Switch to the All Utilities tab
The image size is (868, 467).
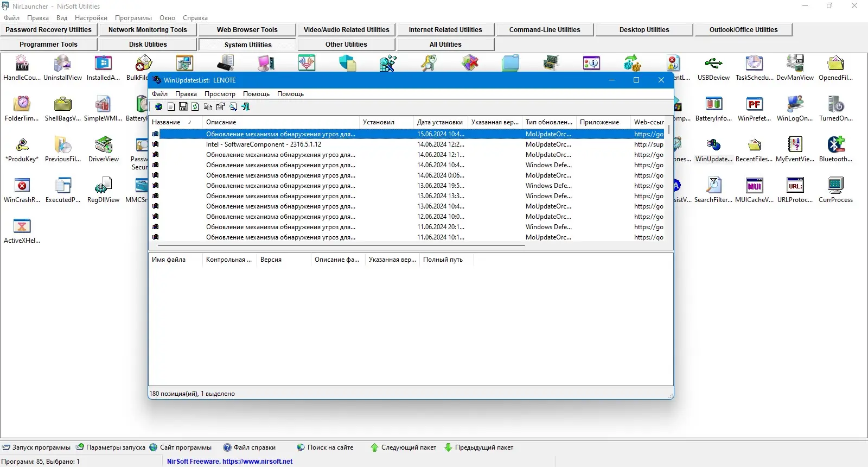[x=445, y=45]
